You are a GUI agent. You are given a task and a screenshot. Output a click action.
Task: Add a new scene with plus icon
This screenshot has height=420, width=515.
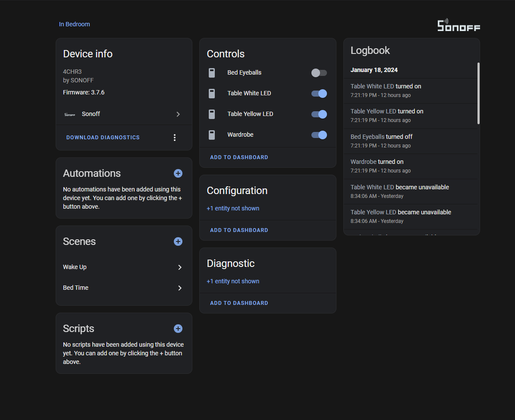(x=178, y=241)
